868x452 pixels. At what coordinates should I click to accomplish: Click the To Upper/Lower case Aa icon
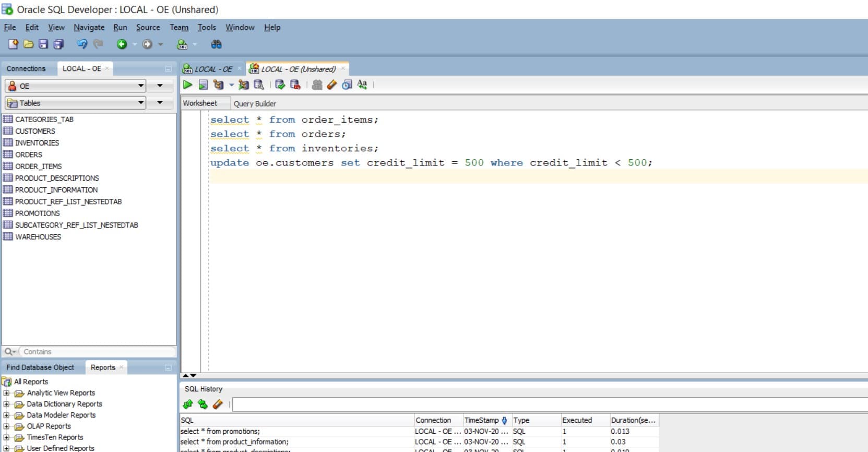pos(362,85)
